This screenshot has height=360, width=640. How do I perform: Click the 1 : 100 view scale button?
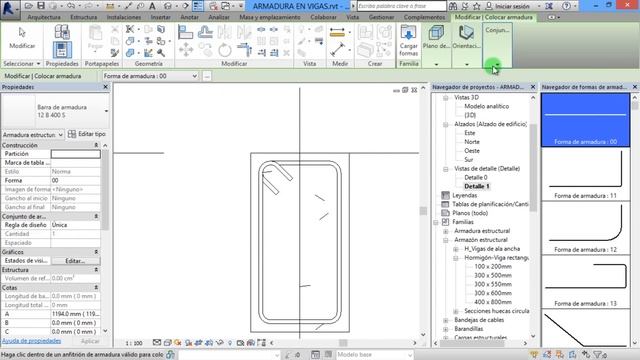pyautogui.click(x=134, y=343)
